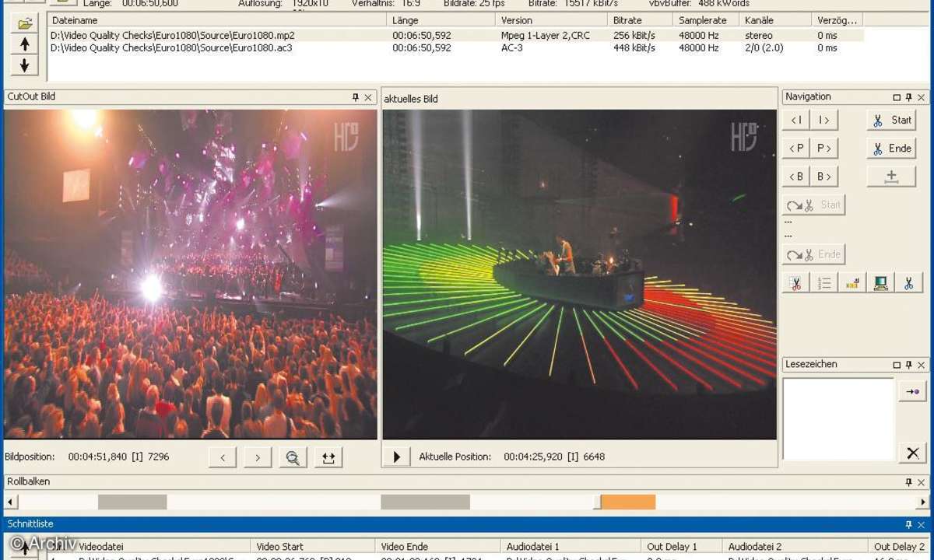Sort file list by Bitrate column

point(640,20)
